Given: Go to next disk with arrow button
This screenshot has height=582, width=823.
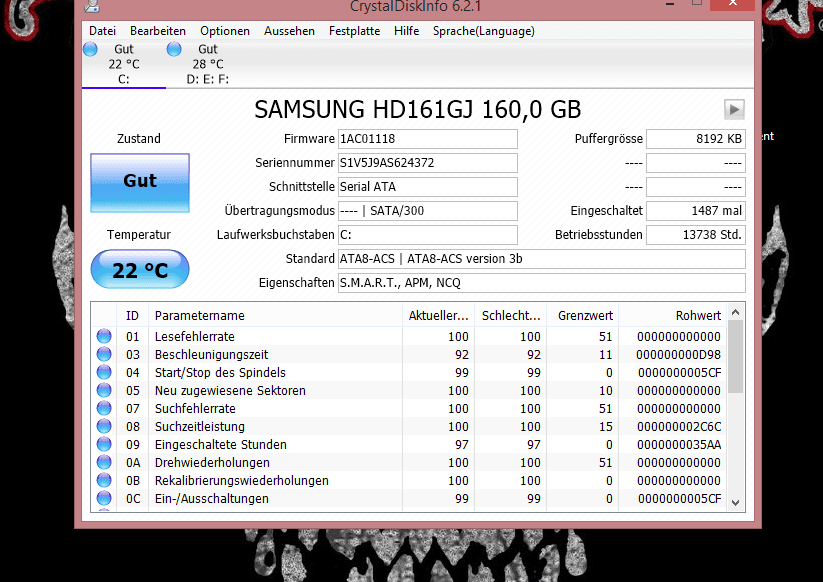Looking at the screenshot, I should pyautogui.click(x=734, y=110).
